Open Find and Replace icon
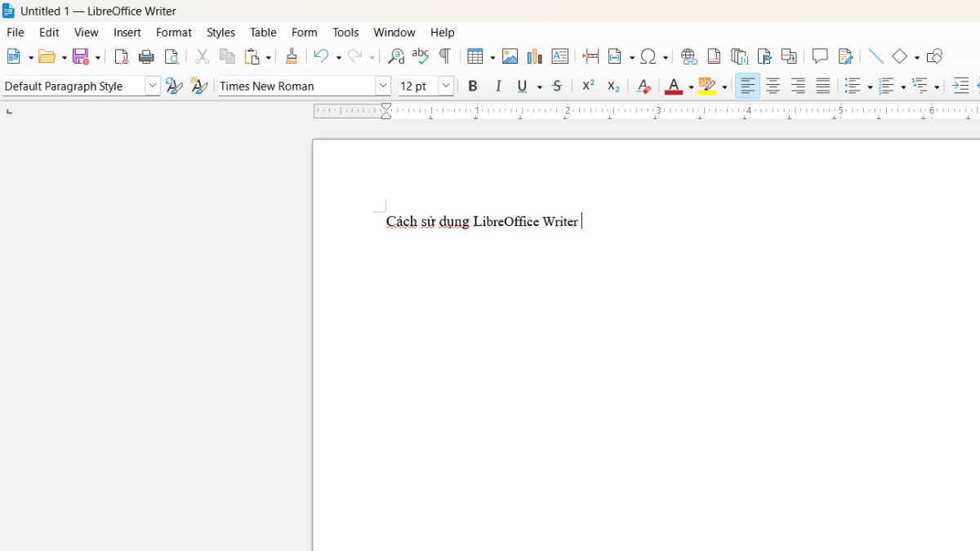980x551 pixels. tap(396, 56)
